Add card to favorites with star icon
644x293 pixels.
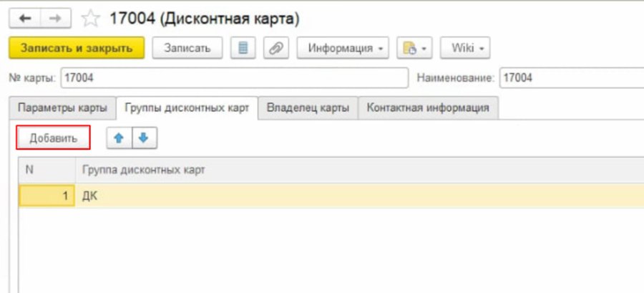[x=89, y=19]
